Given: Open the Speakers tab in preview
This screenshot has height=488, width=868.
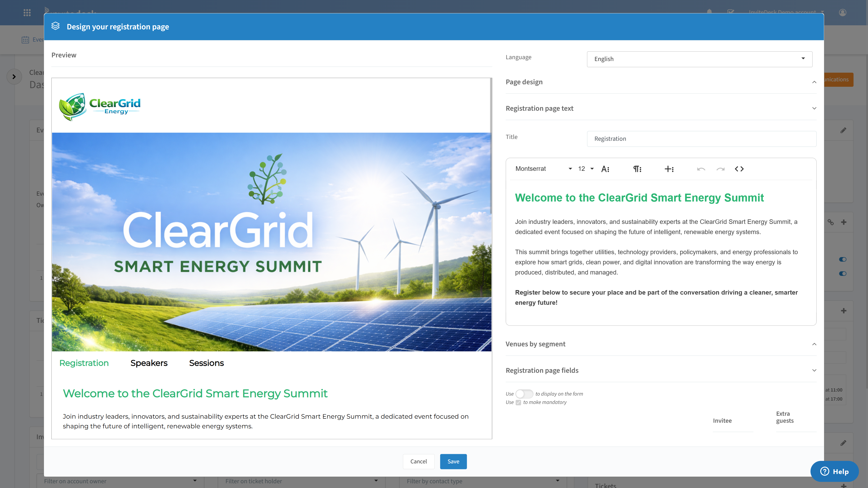Looking at the screenshot, I should pyautogui.click(x=149, y=363).
